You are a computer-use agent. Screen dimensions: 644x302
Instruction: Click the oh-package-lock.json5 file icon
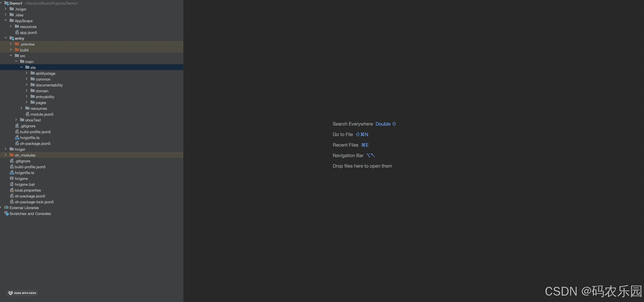12,202
